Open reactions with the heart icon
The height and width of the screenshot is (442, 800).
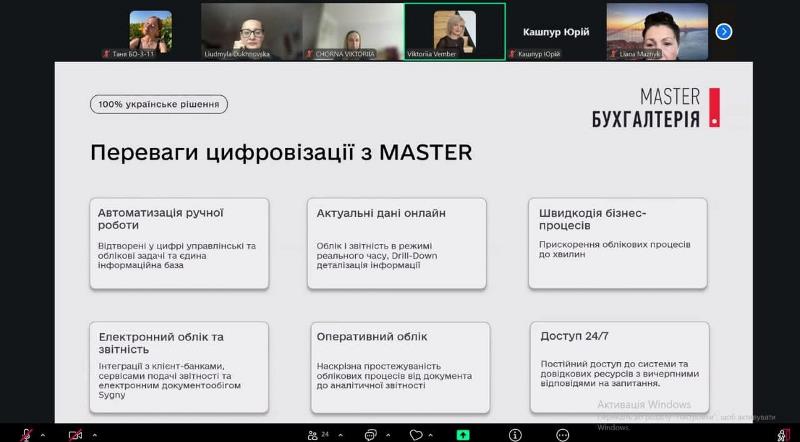(416, 435)
